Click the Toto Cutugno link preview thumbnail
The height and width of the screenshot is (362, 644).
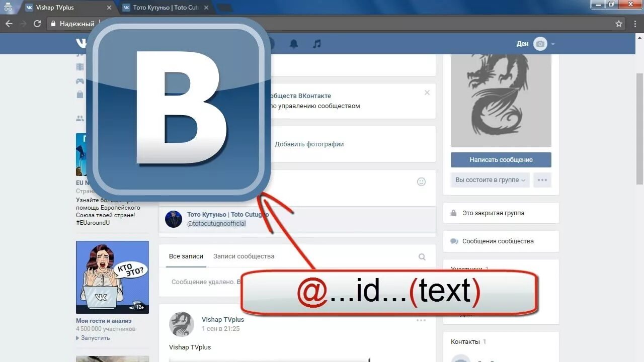[174, 219]
